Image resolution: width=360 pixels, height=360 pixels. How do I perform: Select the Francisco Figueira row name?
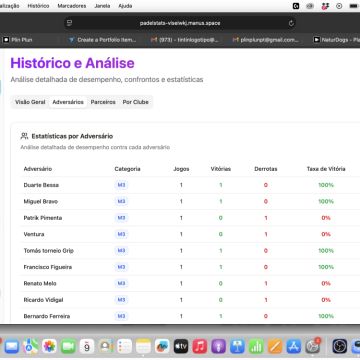[x=48, y=267]
